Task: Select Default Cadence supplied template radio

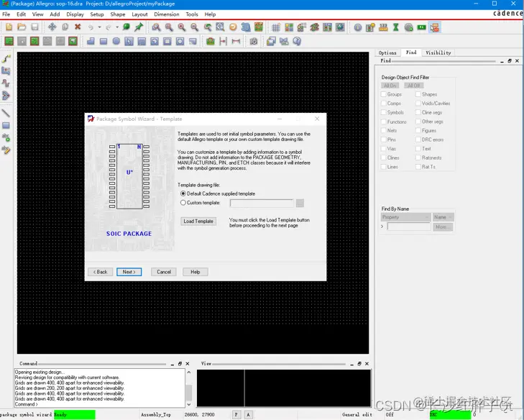Action: 183,193
